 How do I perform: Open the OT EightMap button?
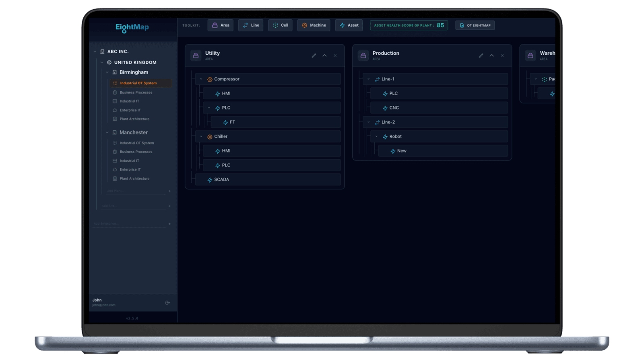[475, 25]
